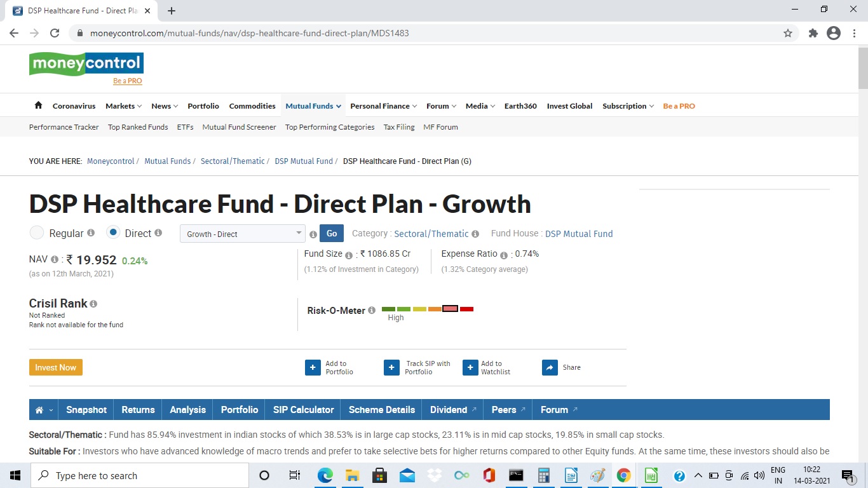Expand the Mutual Funds menu
868x488 pixels.
point(313,106)
